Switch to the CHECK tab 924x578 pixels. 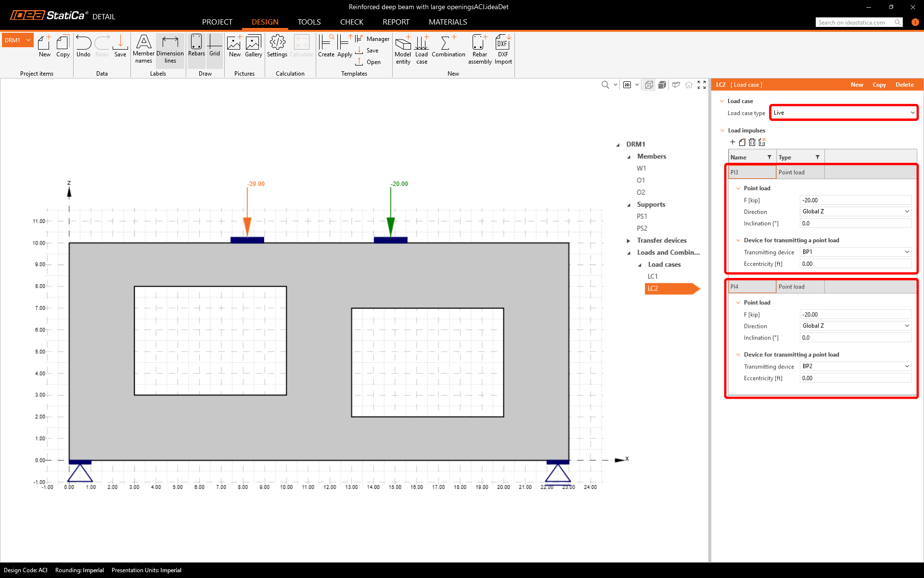point(351,22)
